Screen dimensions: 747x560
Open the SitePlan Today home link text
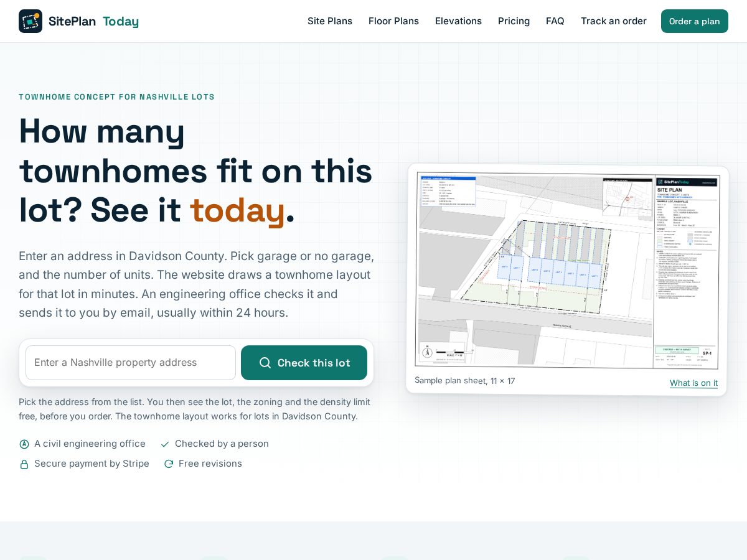click(93, 21)
